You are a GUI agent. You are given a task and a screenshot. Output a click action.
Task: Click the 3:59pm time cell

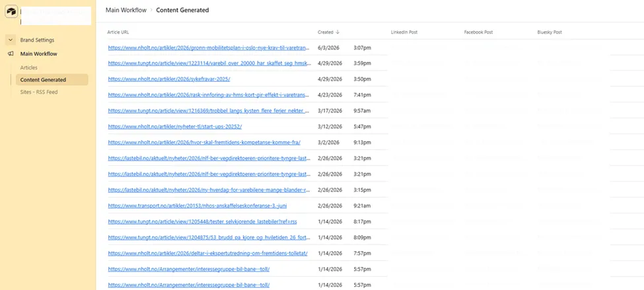click(x=362, y=63)
